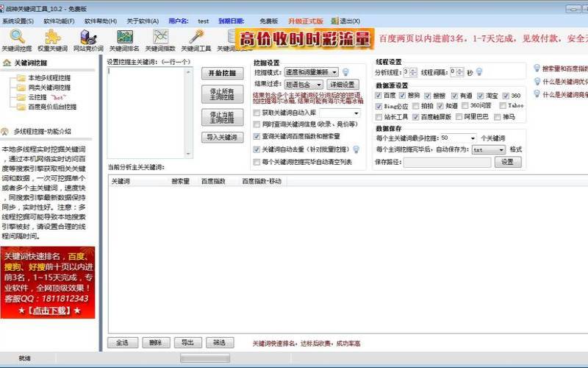This screenshot has height=368, width=588.
Task: Open the 网站竞价词 toolbar icon
Action: coord(88,37)
